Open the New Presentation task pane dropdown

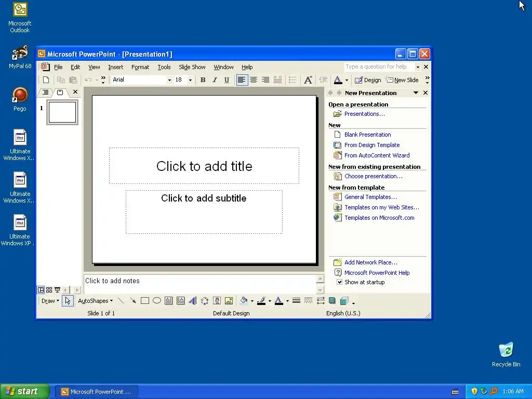tap(416, 92)
